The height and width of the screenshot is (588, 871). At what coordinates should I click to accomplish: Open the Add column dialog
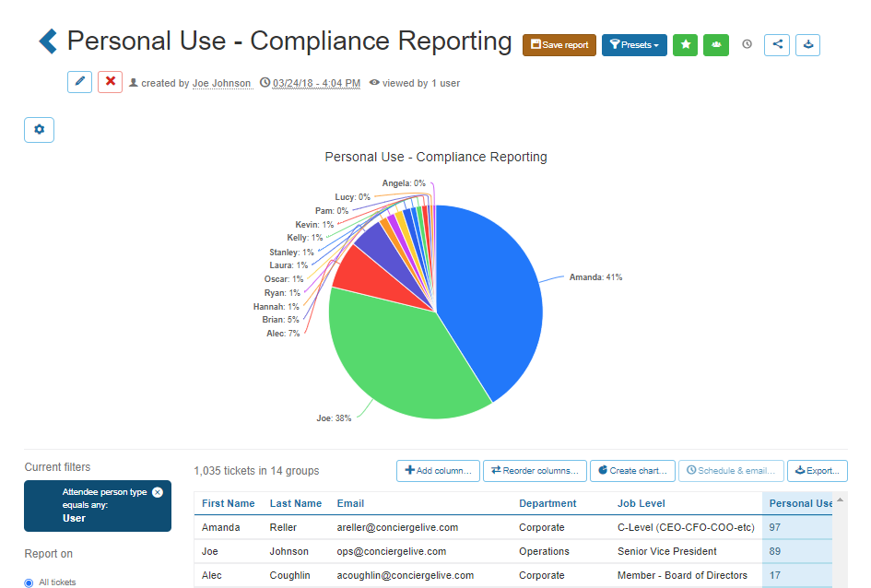[438, 471]
